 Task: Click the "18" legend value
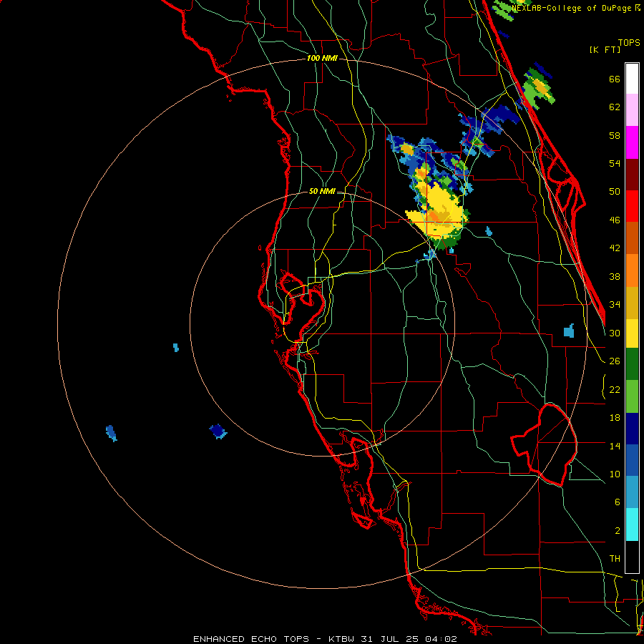pos(615,418)
